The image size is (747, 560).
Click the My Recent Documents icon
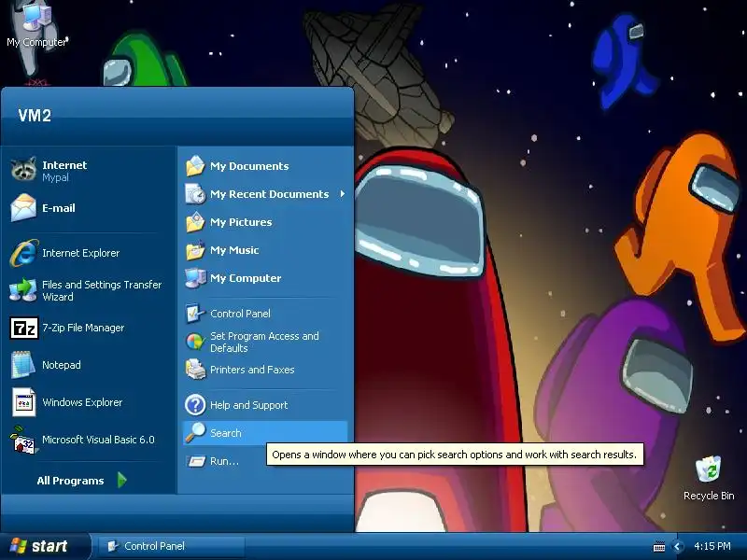pos(195,194)
